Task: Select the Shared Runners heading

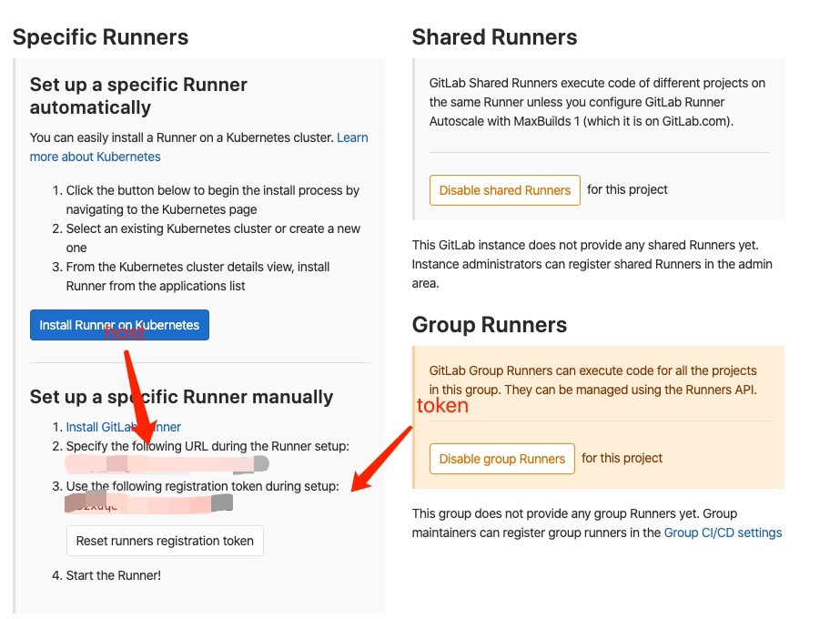Action: point(494,37)
